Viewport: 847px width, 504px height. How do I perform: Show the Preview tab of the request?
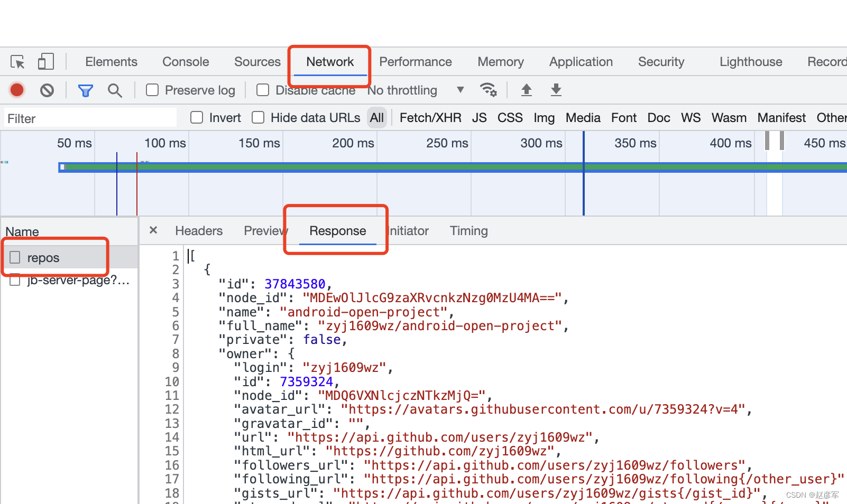coord(265,231)
